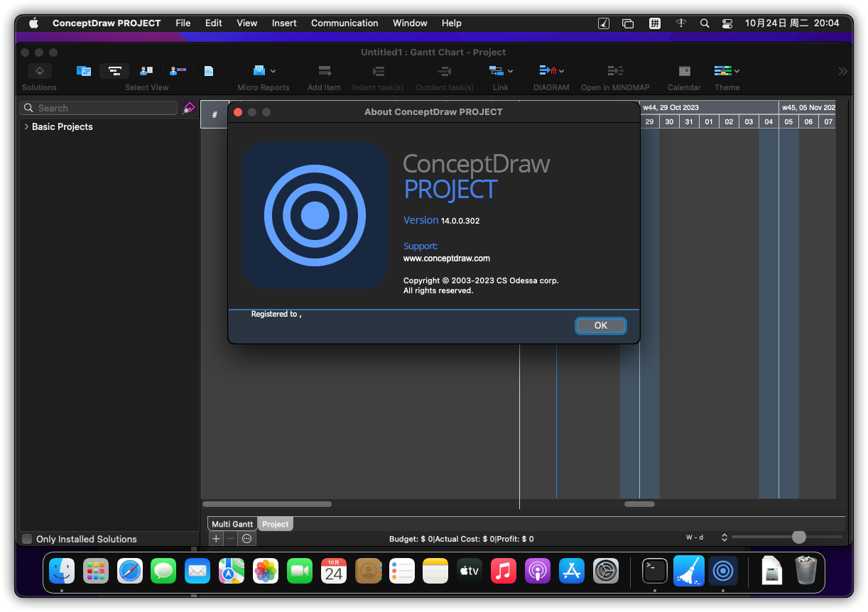The height and width of the screenshot is (612, 868).
Task: Click the Micro Reports envelope icon
Action: click(x=259, y=71)
